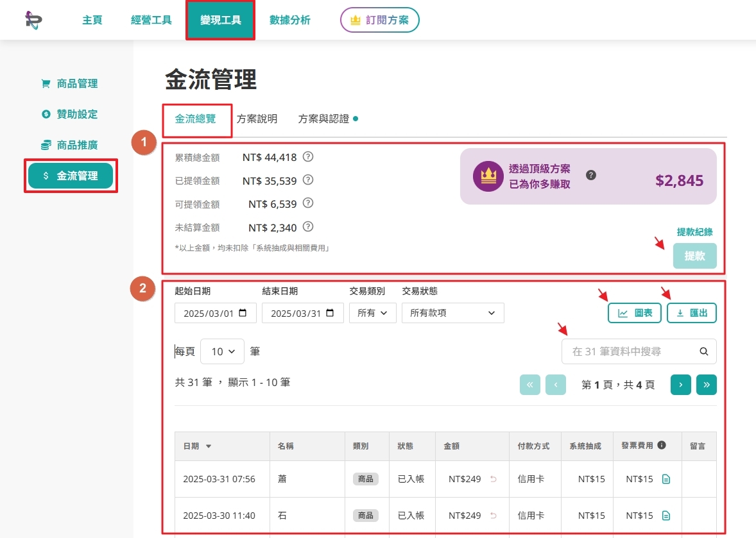Click refund arrow icon in second row

pyautogui.click(x=494, y=516)
